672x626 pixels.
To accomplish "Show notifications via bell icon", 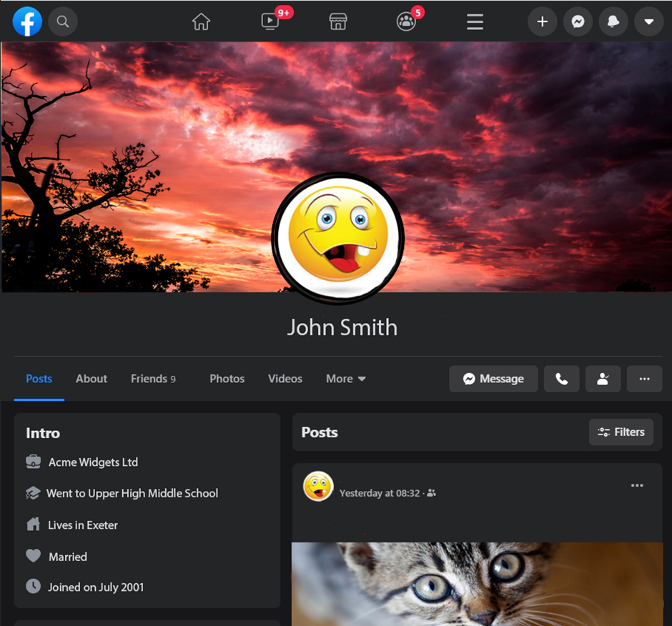I will (x=613, y=22).
